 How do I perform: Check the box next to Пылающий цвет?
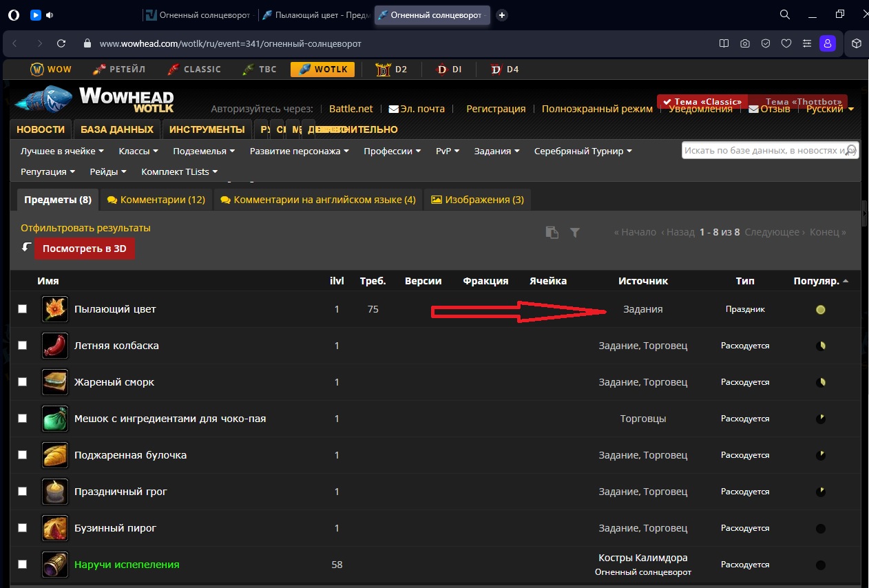tap(23, 309)
